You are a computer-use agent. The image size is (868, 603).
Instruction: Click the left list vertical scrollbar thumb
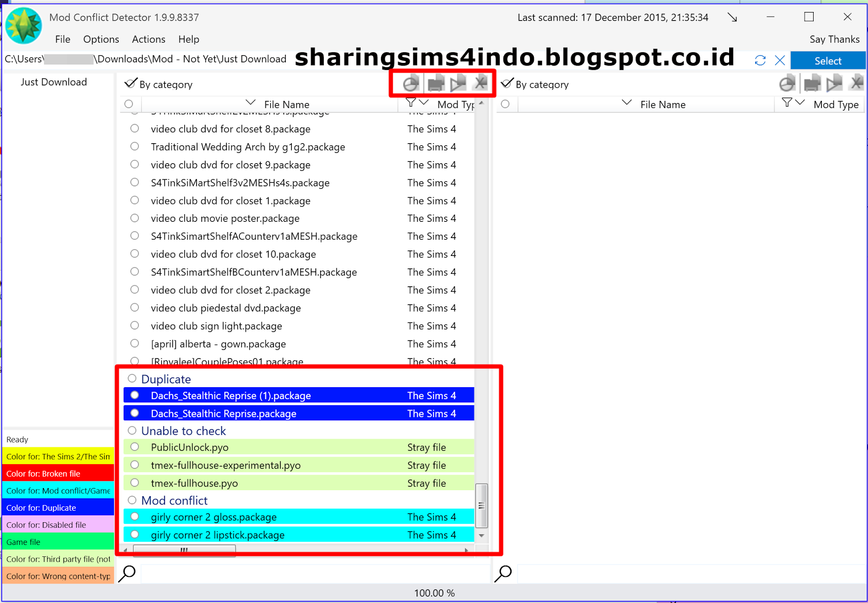[x=481, y=505]
